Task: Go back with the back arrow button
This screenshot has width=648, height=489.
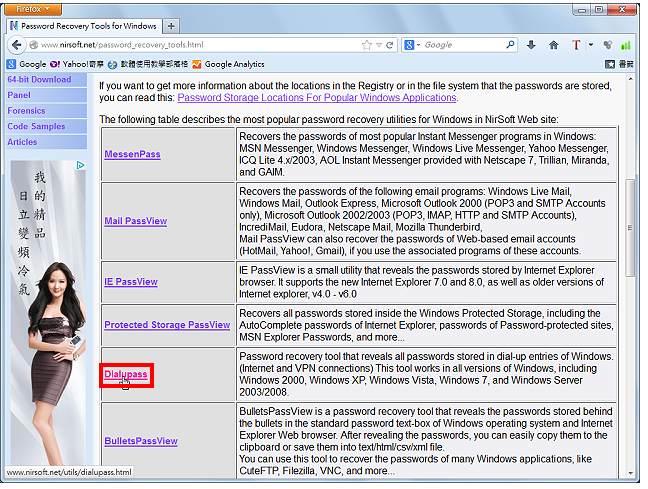Action: point(16,45)
